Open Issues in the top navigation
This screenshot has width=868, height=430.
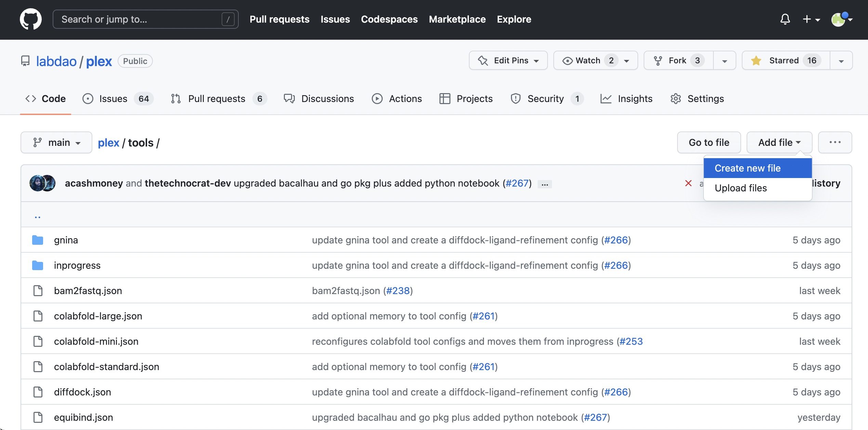(335, 19)
